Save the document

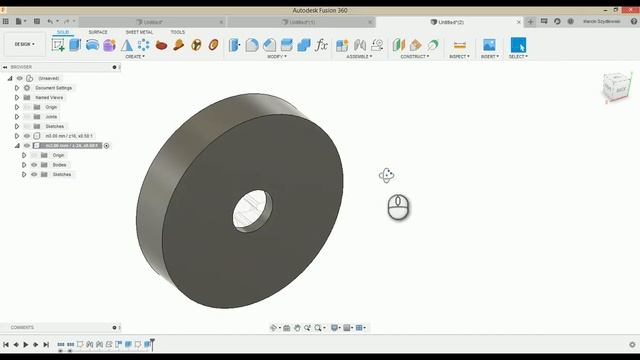click(37, 21)
